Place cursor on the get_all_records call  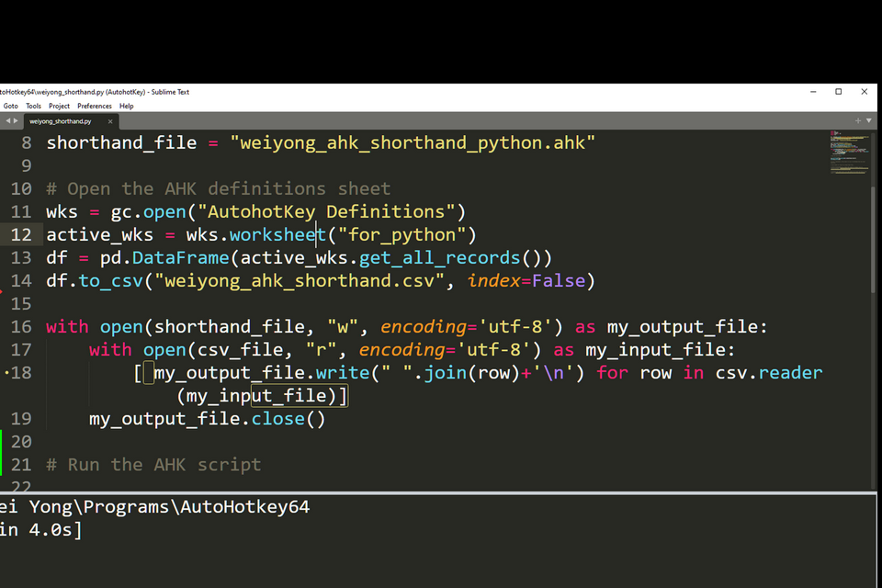439,258
